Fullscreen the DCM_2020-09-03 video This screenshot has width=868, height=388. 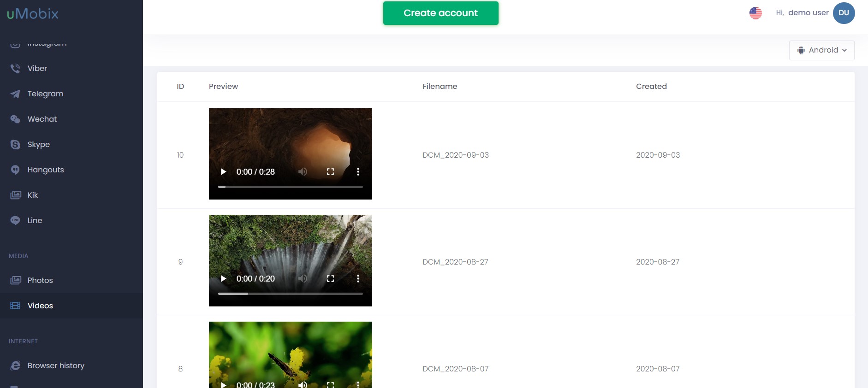(x=330, y=172)
